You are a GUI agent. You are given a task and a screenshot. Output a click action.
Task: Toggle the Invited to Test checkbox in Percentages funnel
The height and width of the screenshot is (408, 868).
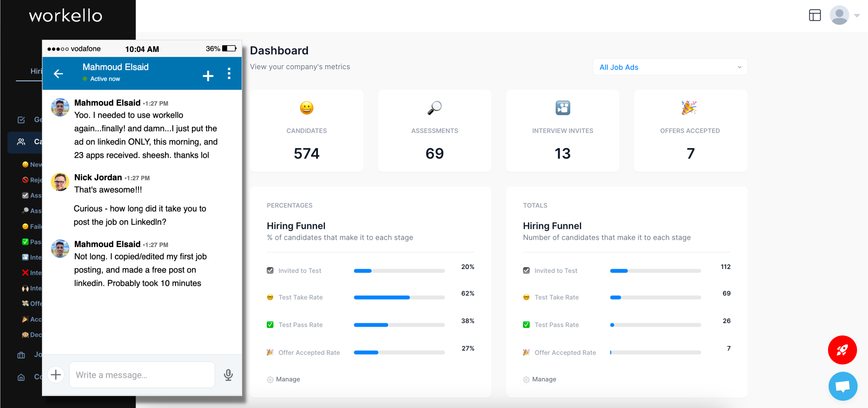270,270
